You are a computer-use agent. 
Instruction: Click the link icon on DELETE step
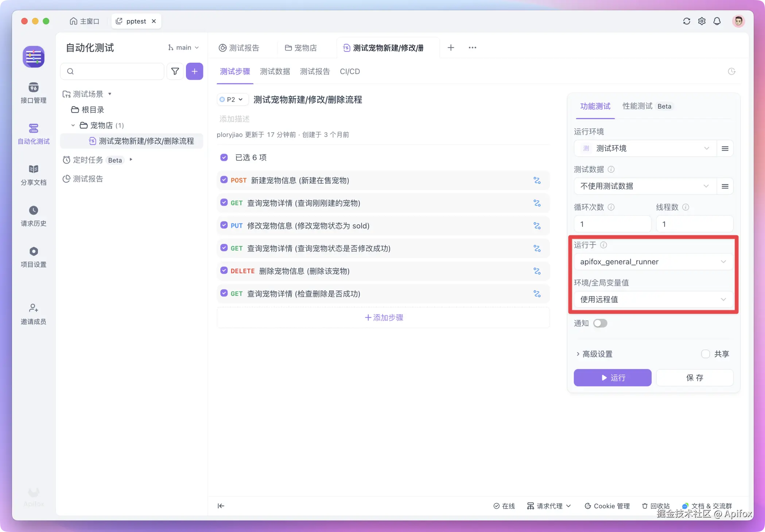(537, 271)
